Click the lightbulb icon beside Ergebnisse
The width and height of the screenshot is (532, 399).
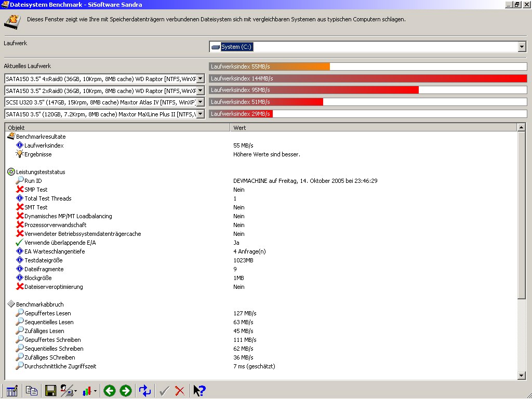click(x=20, y=154)
